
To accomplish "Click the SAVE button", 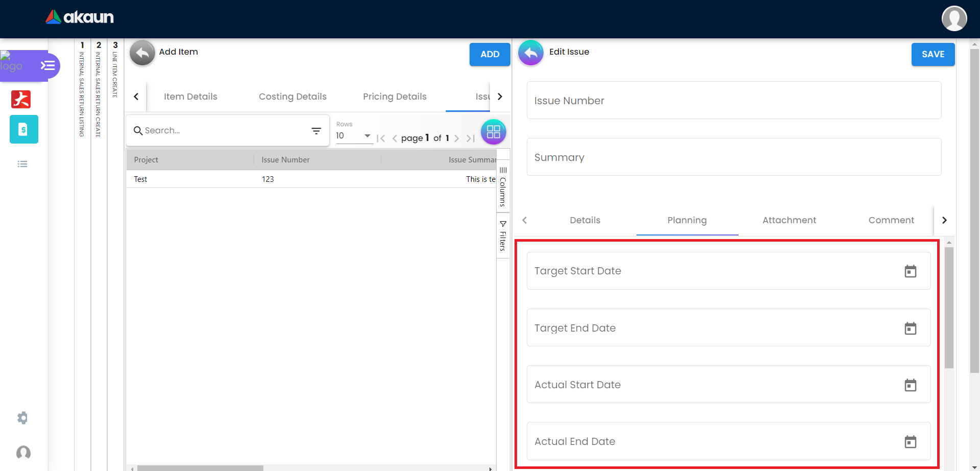I will click(x=933, y=54).
